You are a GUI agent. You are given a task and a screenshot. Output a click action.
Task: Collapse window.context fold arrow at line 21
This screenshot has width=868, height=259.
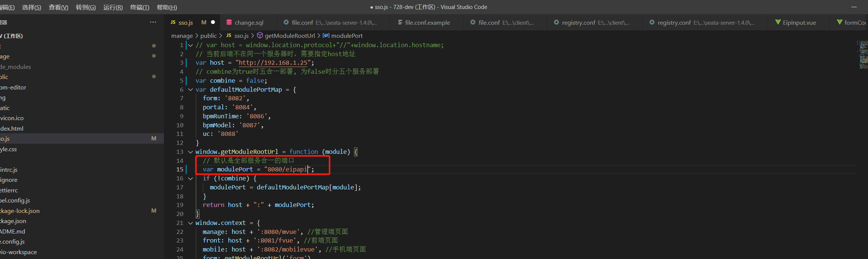pyautogui.click(x=191, y=223)
